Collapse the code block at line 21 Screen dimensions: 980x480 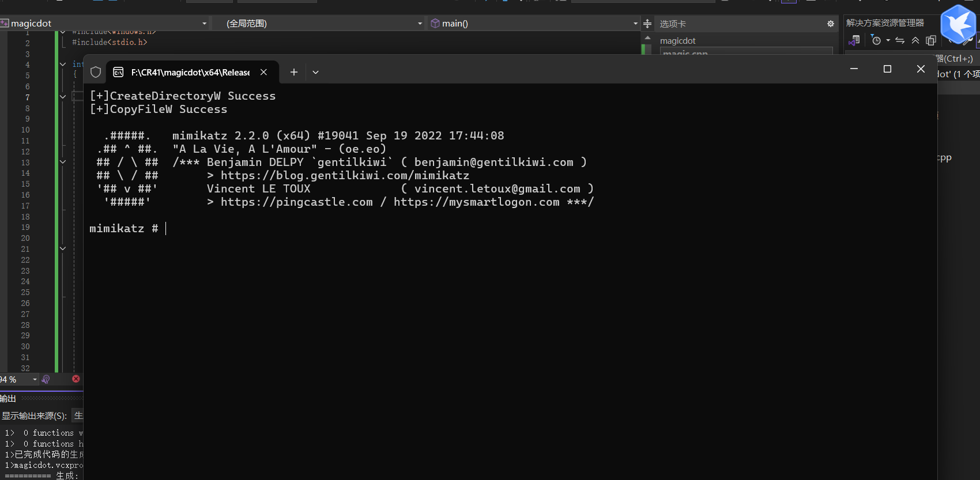coord(63,248)
